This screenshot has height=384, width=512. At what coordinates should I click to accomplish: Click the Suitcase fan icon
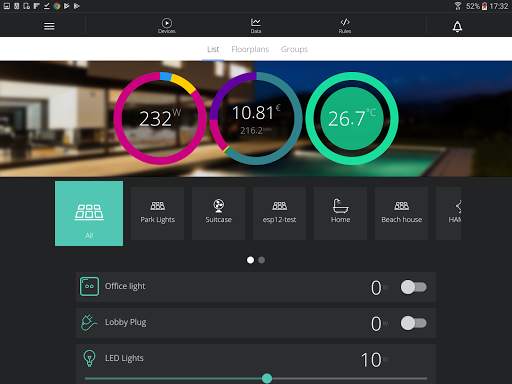click(219, 206)
